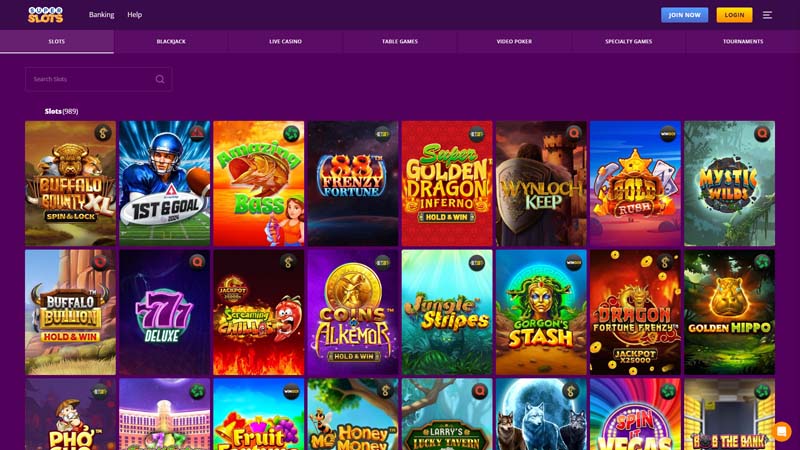Click provider badge on Buffalo Bullion

click(100, 262)
